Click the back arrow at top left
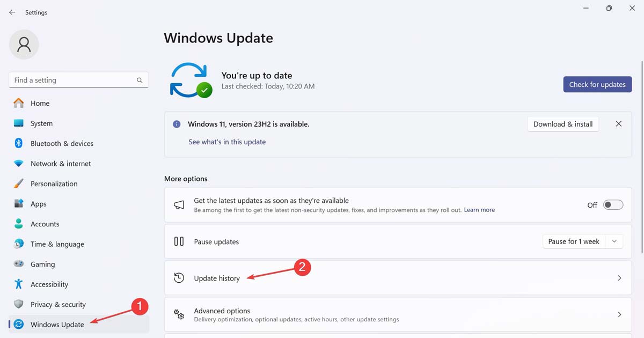644x338 pixels. click(x=12, y=12)
